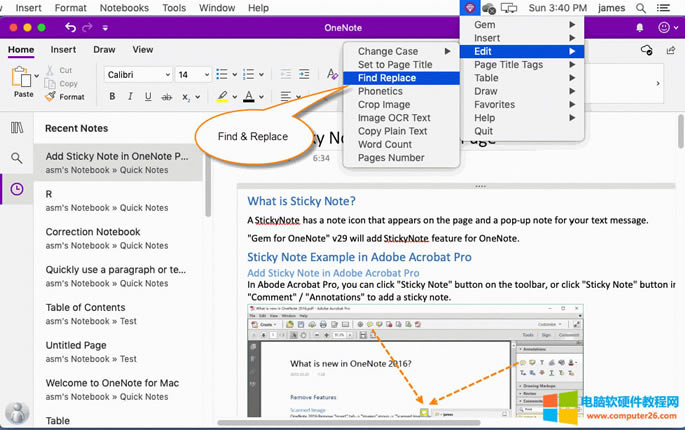Open the Calibri font name dropdown
Screen dimensions: 685x430
pyautogui.click(x=137, y=74)
